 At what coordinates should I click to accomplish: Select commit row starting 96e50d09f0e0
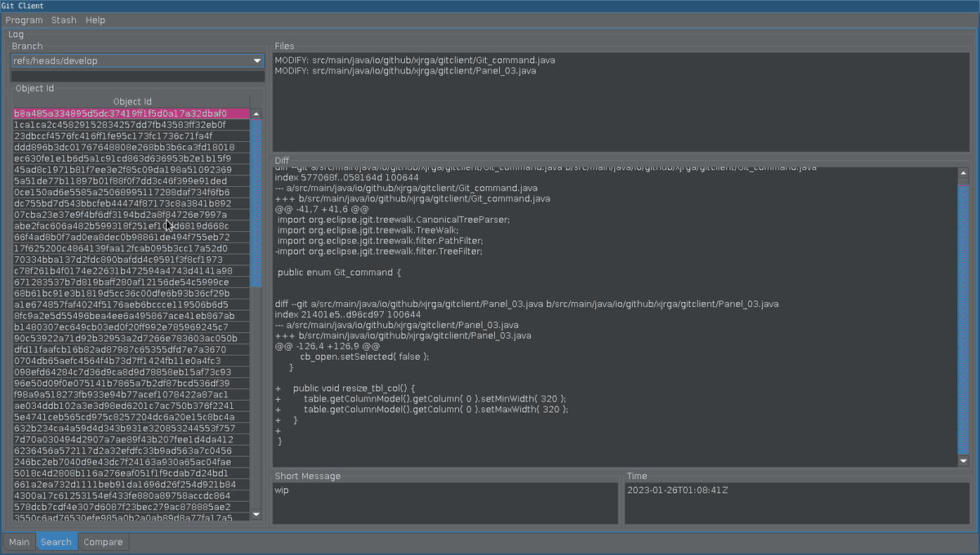click(x=131, y=383)
